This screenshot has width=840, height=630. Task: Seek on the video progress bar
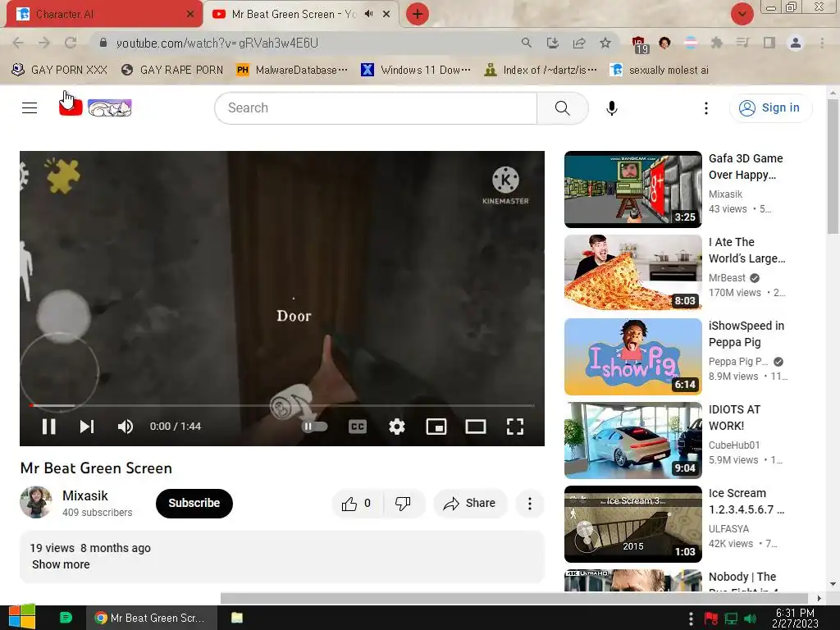pyautogui.click(x=282, y=405)
